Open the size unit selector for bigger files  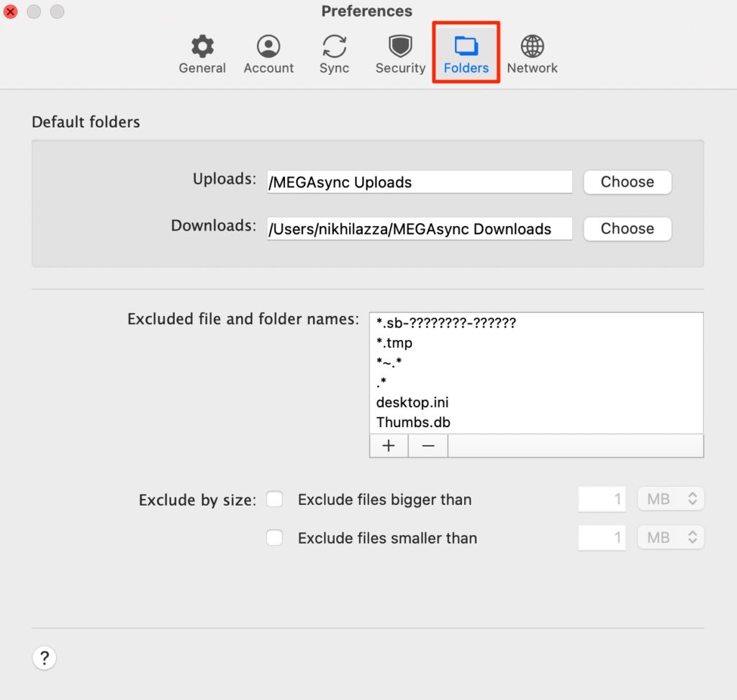point(670,498)
